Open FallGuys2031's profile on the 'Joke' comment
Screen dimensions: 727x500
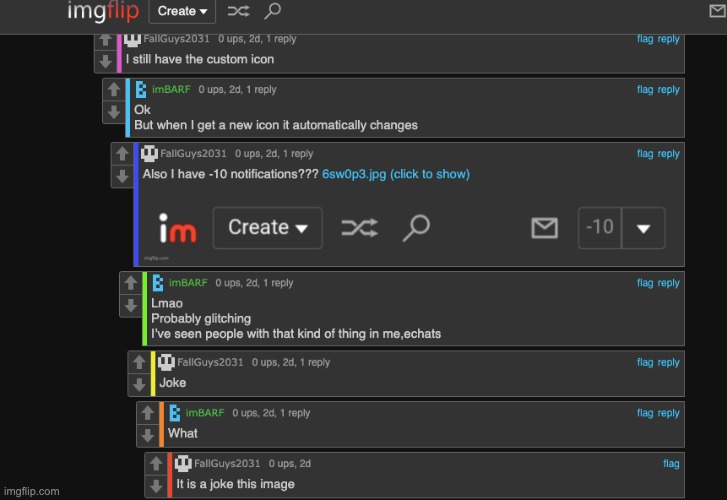210,362
